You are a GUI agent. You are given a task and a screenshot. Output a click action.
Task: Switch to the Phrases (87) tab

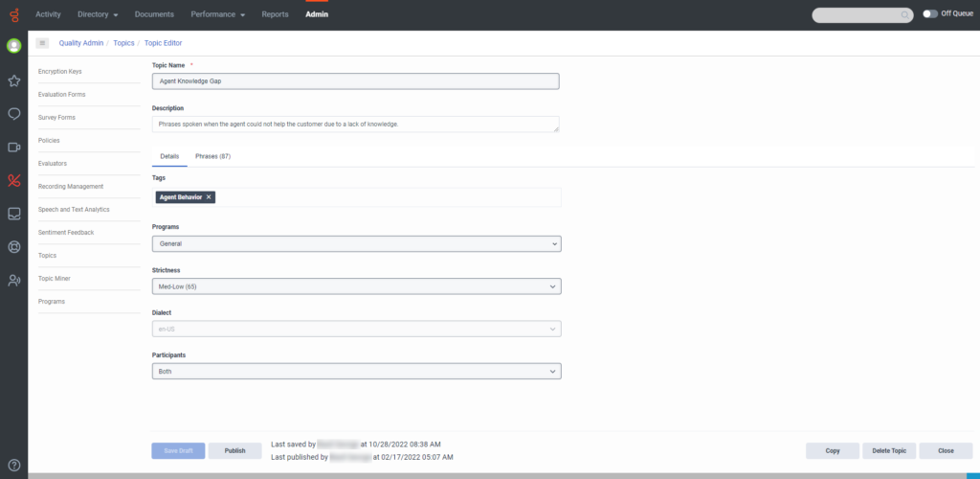(213, 156)
